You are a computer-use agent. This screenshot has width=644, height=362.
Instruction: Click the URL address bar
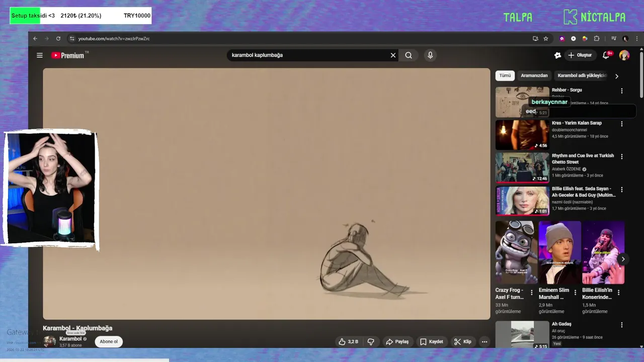click(x=302, y=39)
